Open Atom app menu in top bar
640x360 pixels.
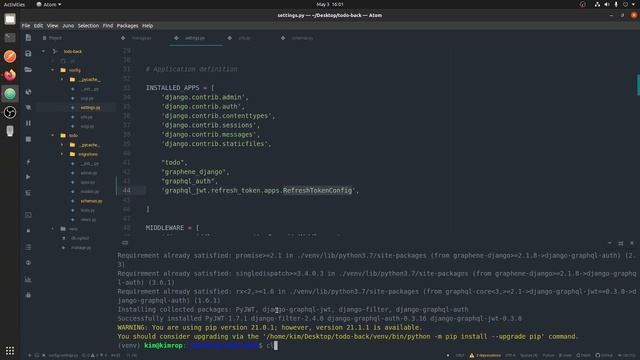tap(49, 4)
